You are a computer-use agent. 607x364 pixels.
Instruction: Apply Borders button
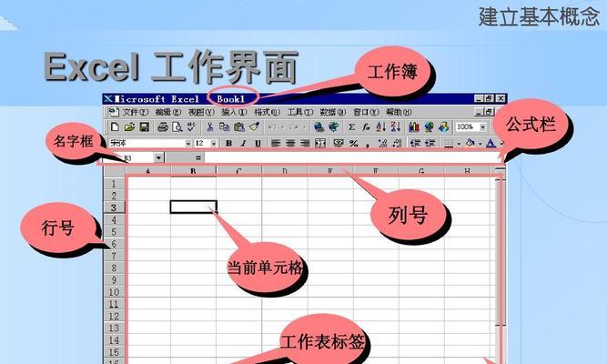coord(449,144)
